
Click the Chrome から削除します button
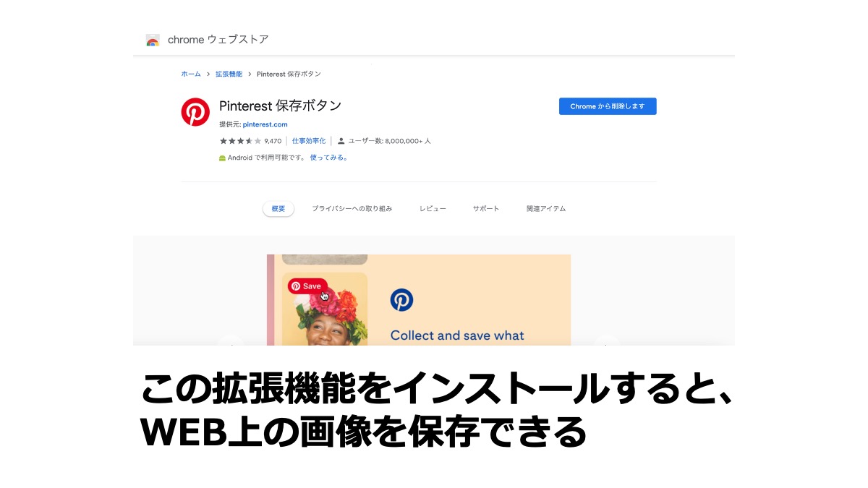608,106
